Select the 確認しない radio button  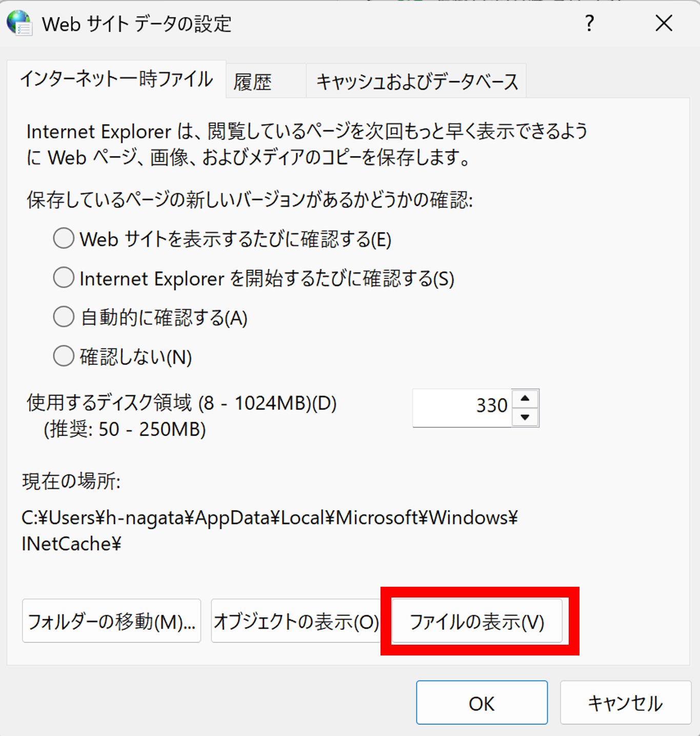[63, 356]
